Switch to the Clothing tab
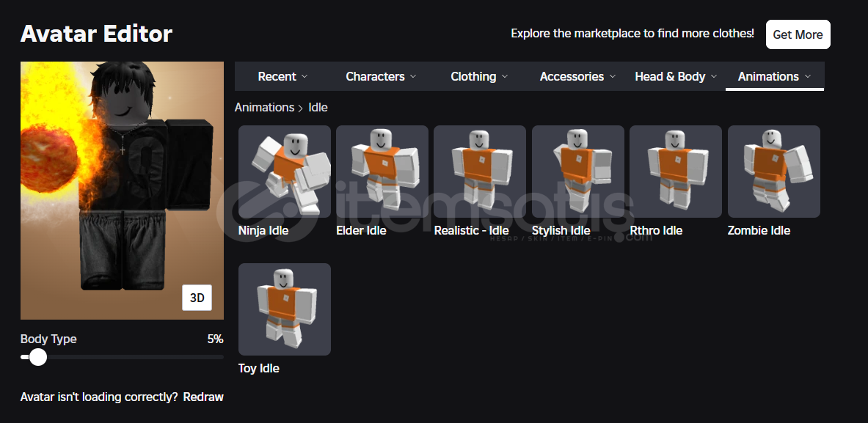868x423 pixels. (479, 76)
